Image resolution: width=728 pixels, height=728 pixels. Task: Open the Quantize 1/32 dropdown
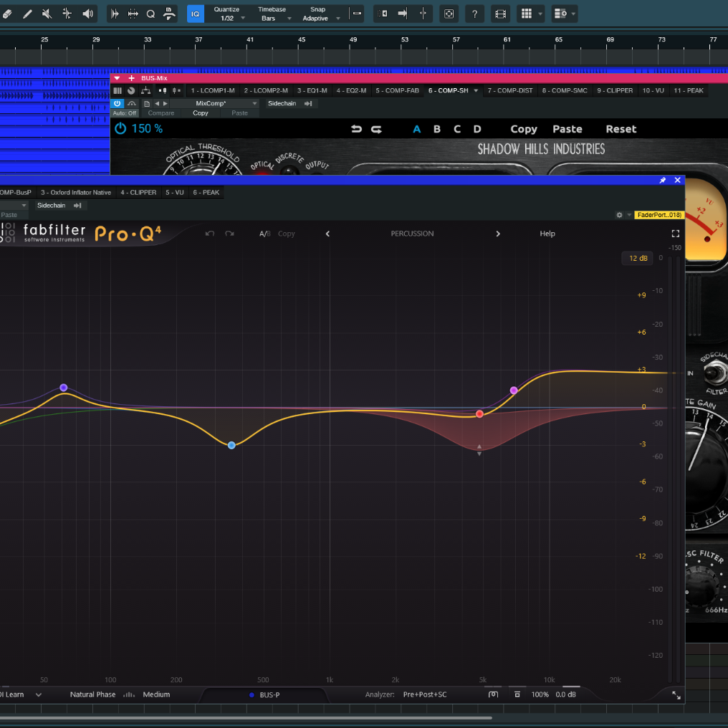(228, 14)
